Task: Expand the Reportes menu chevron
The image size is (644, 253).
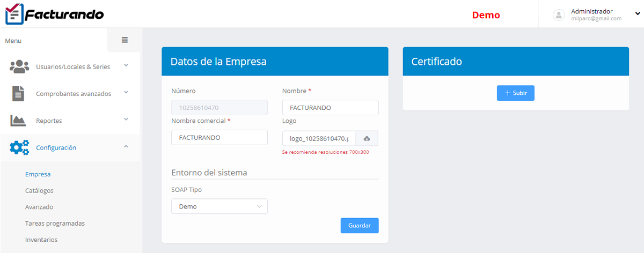Action: (126, 119)
